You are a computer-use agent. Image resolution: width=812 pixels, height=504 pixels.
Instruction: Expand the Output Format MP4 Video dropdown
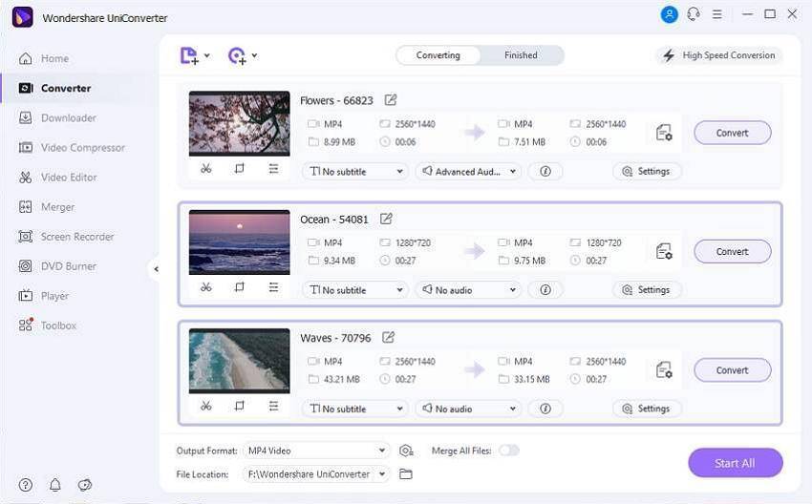315,451
